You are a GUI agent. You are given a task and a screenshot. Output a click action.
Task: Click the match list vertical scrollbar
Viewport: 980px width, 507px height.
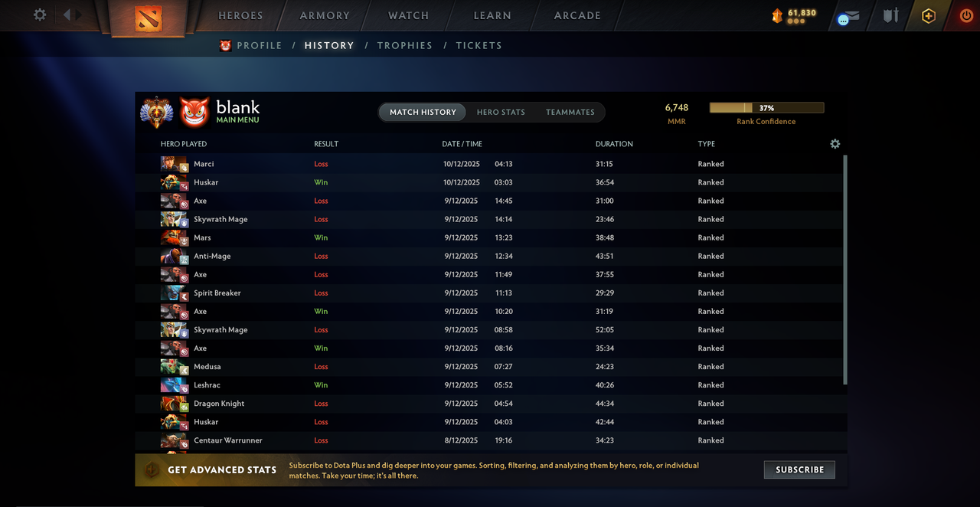(845, 270)
